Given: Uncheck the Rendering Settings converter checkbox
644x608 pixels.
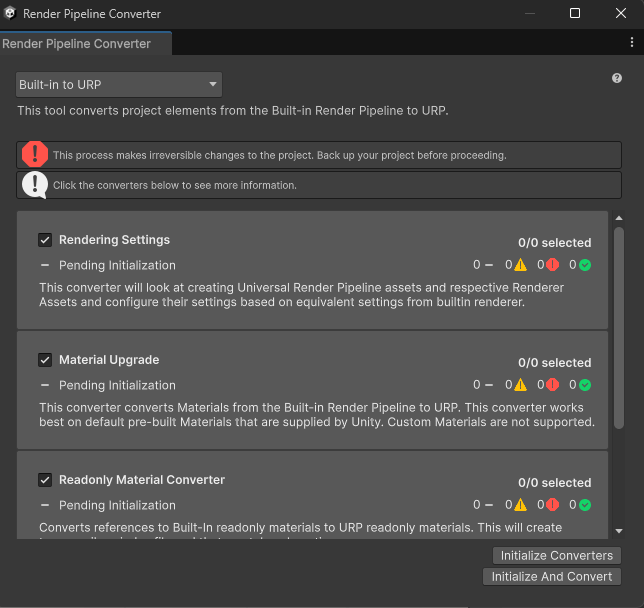Looking at the screenshot, I should pos(45,240).
